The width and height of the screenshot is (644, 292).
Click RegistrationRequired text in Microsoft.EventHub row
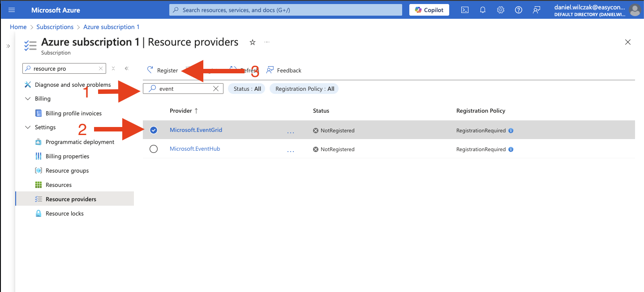pyautogui.click(x=481, y=149)
